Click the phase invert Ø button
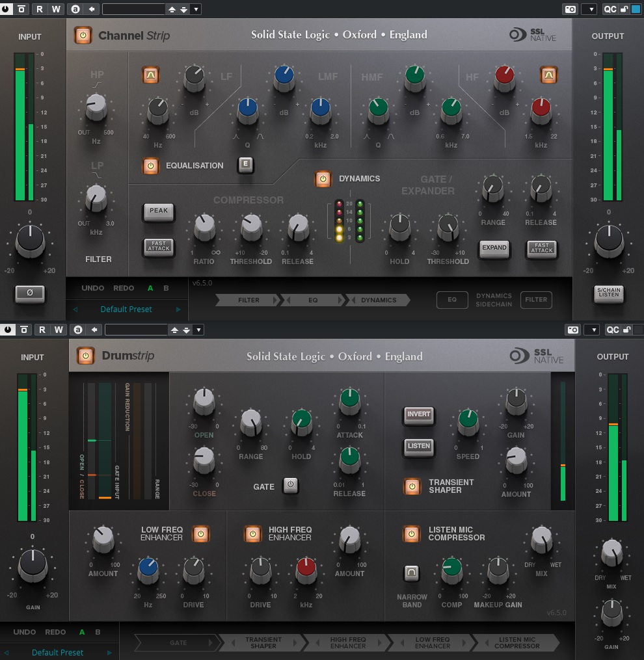This screenshot has width=644, height=660. [29, 293]
